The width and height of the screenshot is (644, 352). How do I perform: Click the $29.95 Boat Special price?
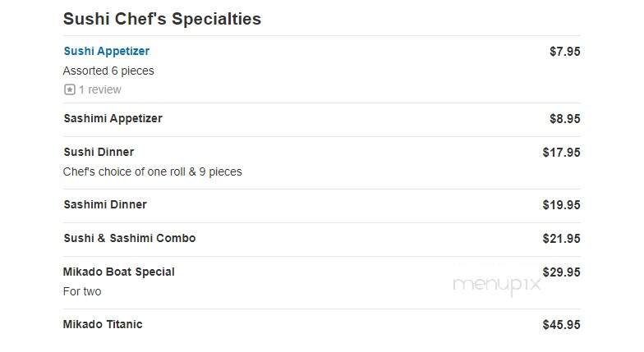561,272
